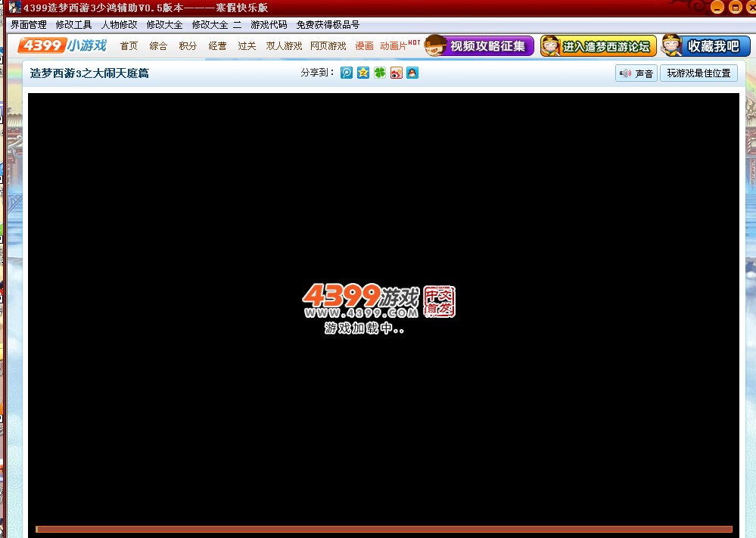The width and height of the screenshot is (756, 538).
Task: Click the 4399游戏 loading logo
Action: [x=361, y=300]
